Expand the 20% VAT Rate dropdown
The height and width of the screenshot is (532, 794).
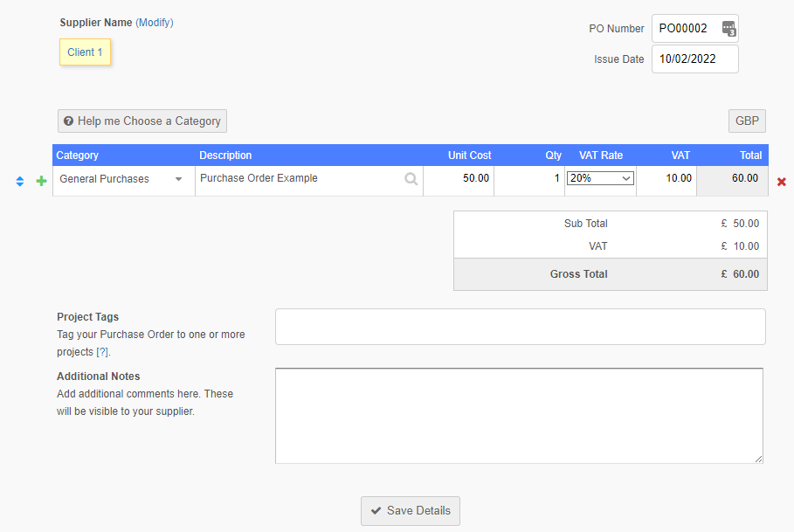coord(600,178)
